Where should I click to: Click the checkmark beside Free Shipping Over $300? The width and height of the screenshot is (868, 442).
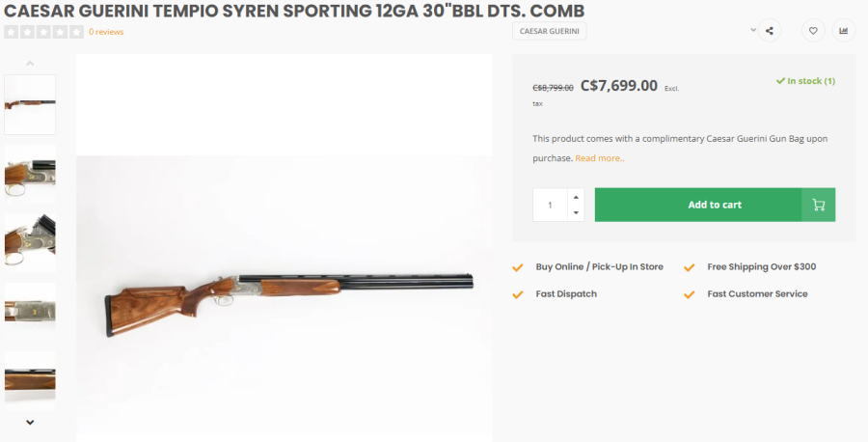689,267
